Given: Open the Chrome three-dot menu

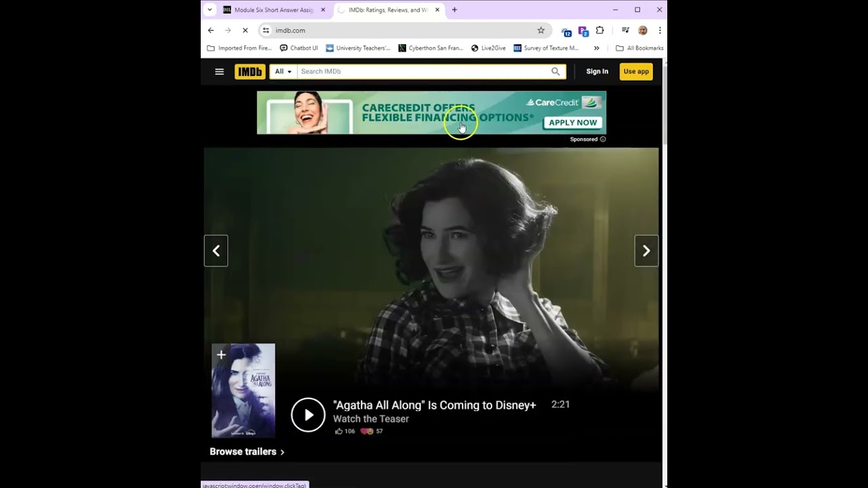Looking at the screenshot, I should pyautogui.click(x=659, y=30).
